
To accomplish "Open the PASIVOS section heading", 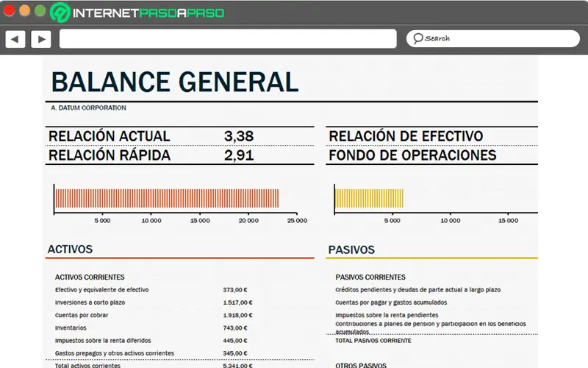I will [x=351, y=250].
